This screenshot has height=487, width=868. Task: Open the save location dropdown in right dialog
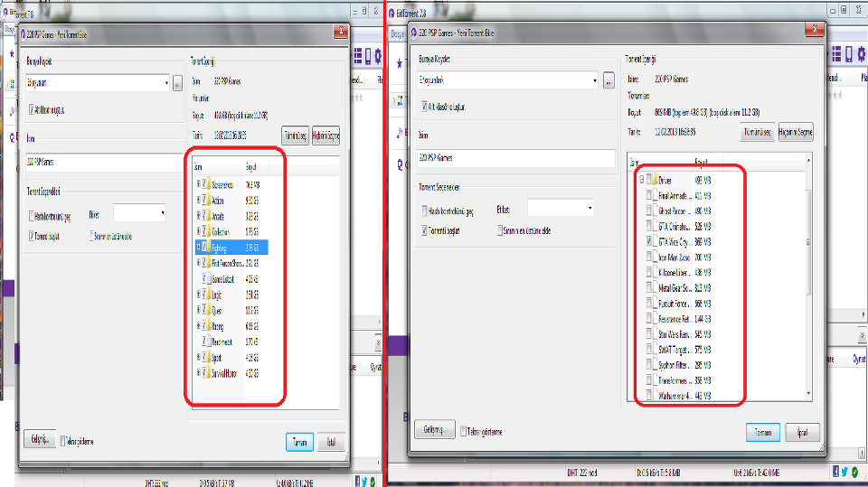(595, 80)
